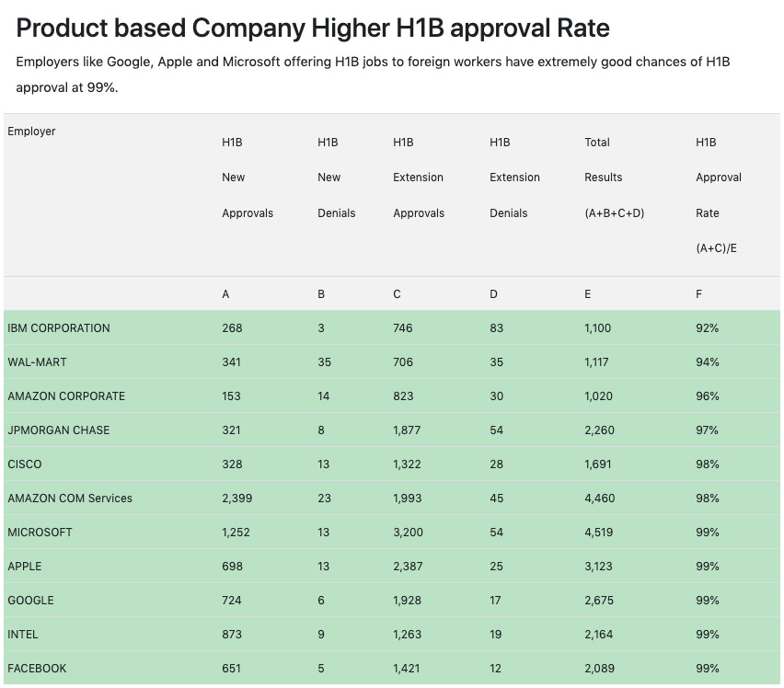
Task: Select JPMorgan Chase's extension approvals "1,877"
Action: click(407, 430)
